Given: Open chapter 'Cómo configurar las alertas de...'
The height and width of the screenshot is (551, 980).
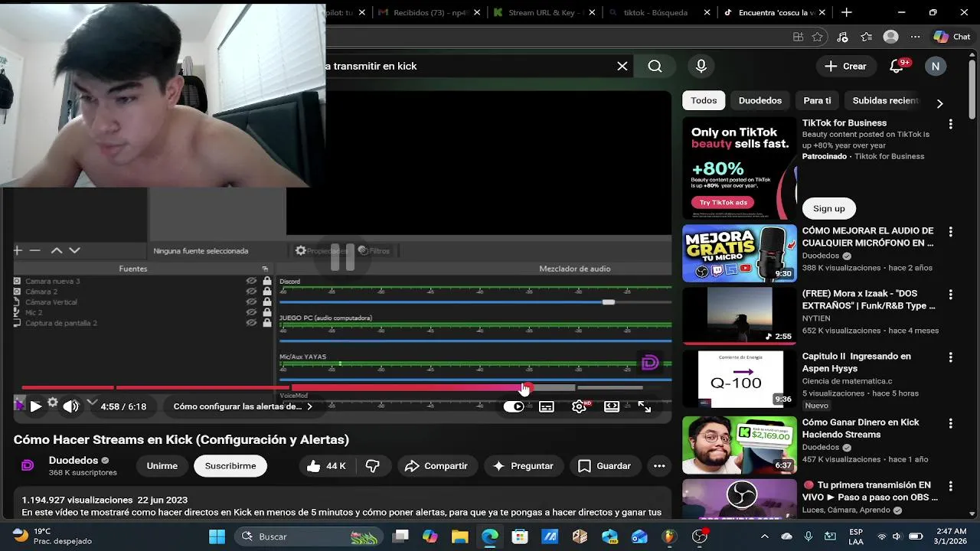Looking at the screenshot, I should pos(243,406).
